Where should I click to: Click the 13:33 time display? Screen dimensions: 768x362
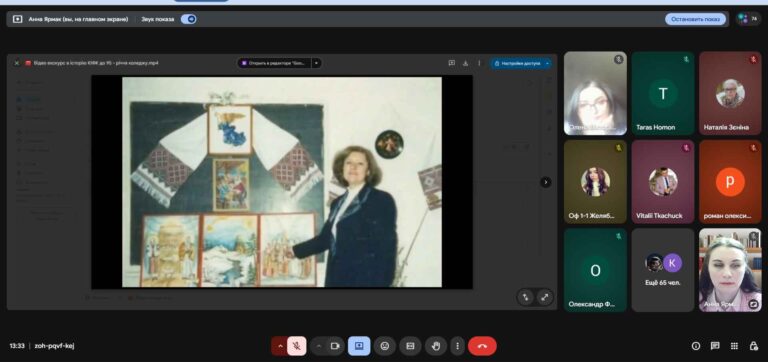17,346
